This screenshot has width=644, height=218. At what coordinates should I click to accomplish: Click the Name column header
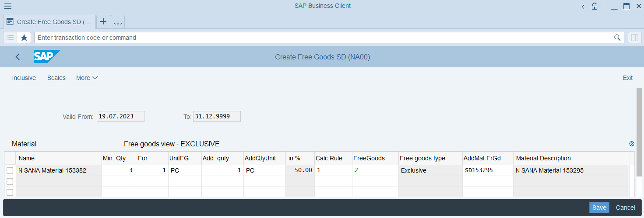tap(59, 158)
